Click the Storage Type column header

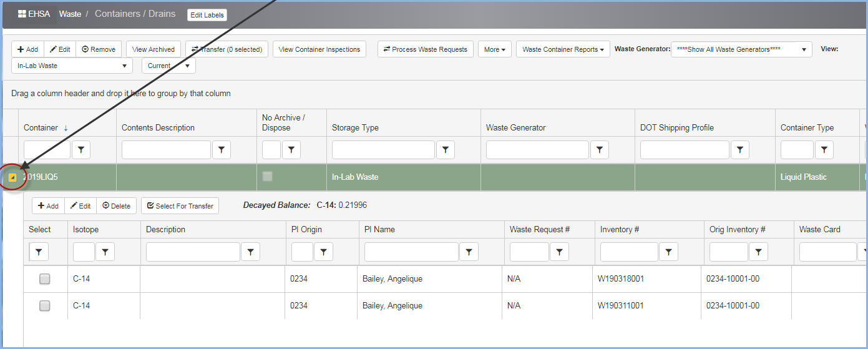click(x=355, y=128)
